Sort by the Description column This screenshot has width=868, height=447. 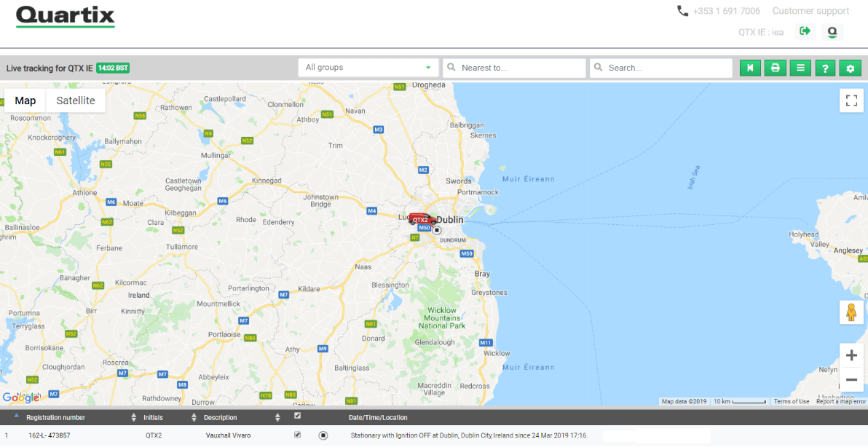coord(221,418)
